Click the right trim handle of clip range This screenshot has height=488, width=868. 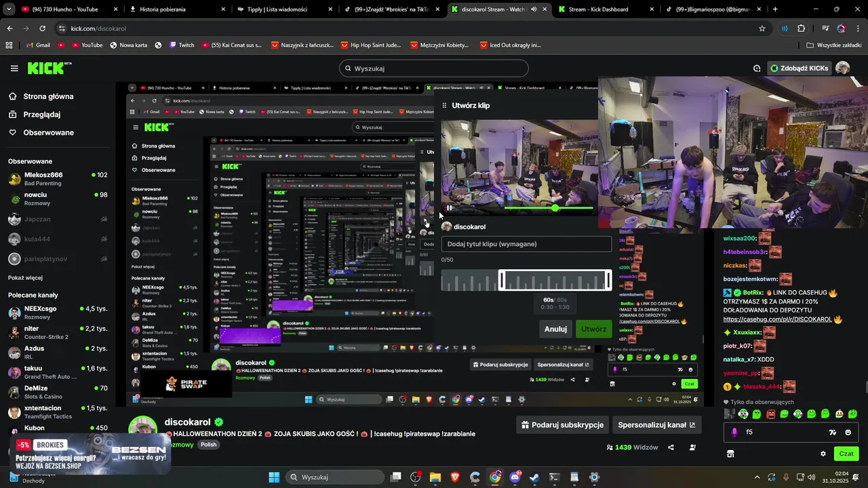pyautogui.click(x=608, y=280)
